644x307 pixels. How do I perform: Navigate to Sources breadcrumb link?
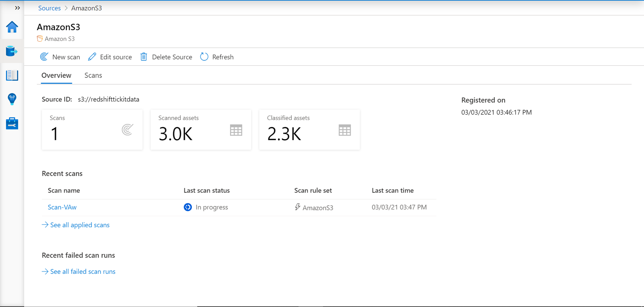(x=49, y=8)
